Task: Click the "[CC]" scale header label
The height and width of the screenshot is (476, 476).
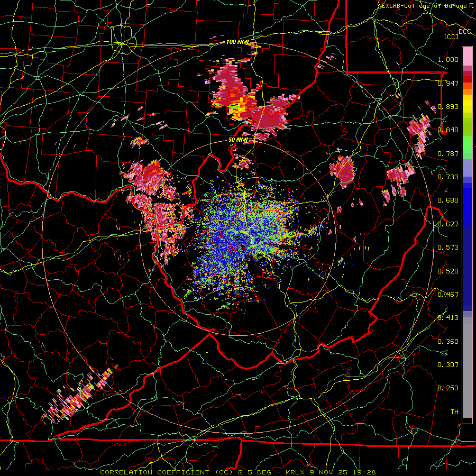Action: 451,36
